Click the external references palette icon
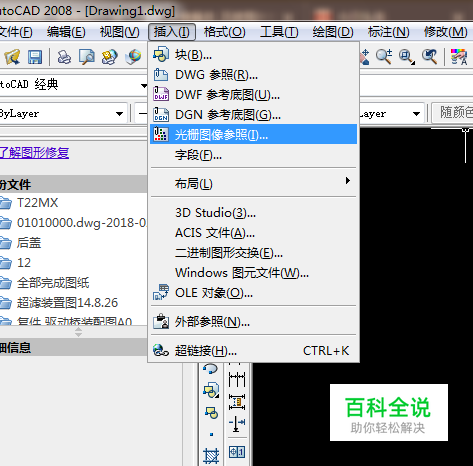This screenshot has width=473, height=466. 161,321
